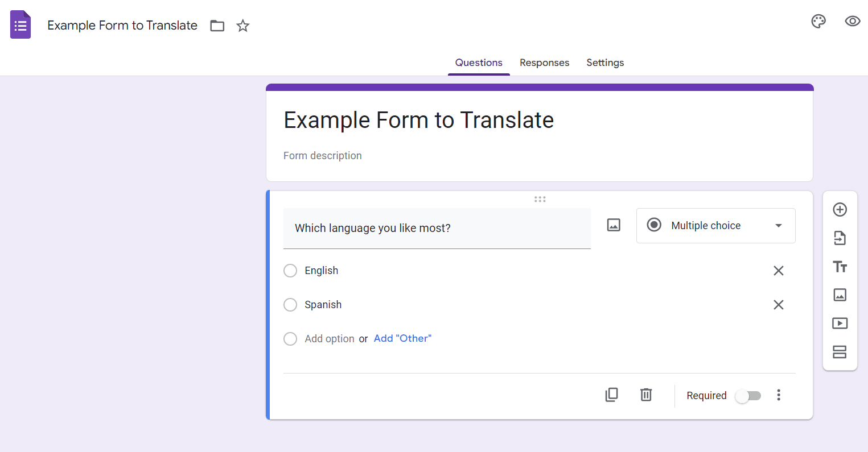Delete the question with the trash icon
Image resolution: width=868 pixels, height=452 pixels.
pos(645,395)
